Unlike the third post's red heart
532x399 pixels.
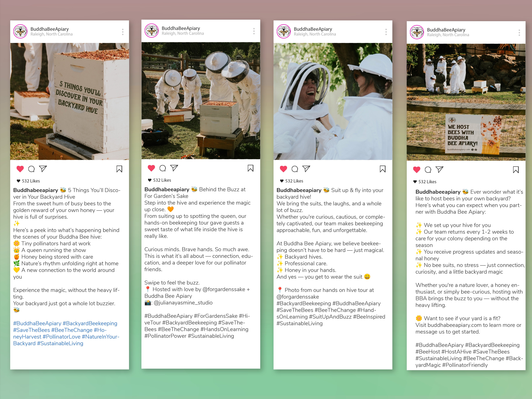tap(284, 169)
